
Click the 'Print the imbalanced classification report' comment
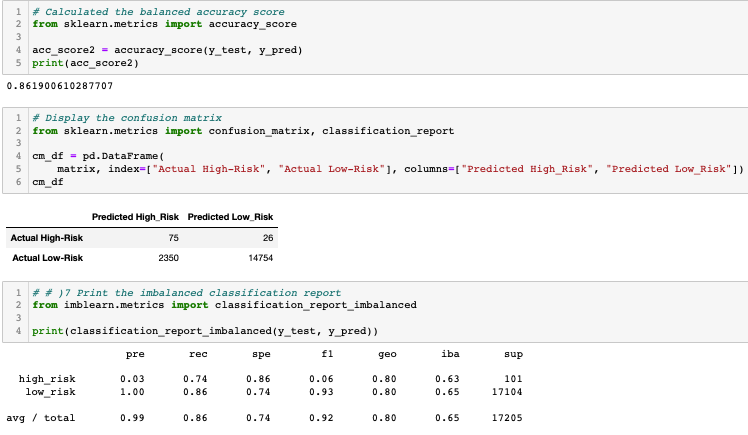pos(187,293)
